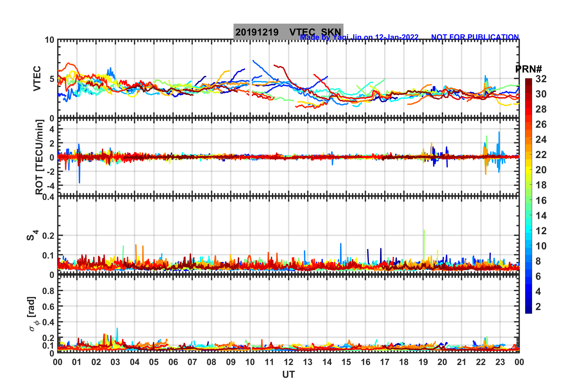This screenshot has height=392, width=577.
Task: Click the "20" tick on the PRN colorbar
Action: (x=541, y=170)
